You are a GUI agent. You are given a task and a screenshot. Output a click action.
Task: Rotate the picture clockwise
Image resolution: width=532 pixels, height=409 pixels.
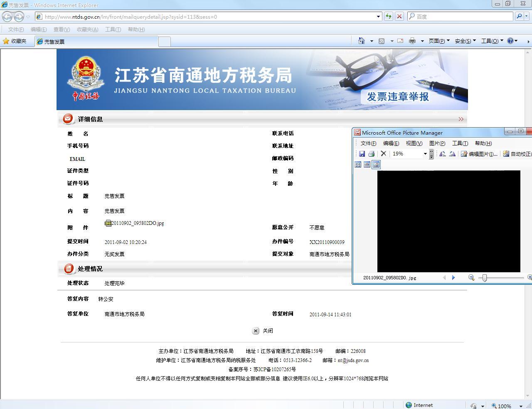(453, 154)
